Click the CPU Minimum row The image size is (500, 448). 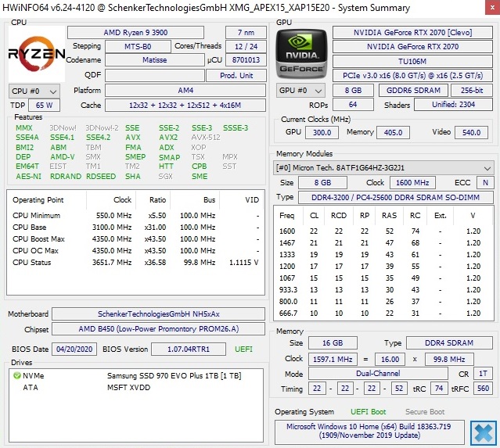(135, 215)
